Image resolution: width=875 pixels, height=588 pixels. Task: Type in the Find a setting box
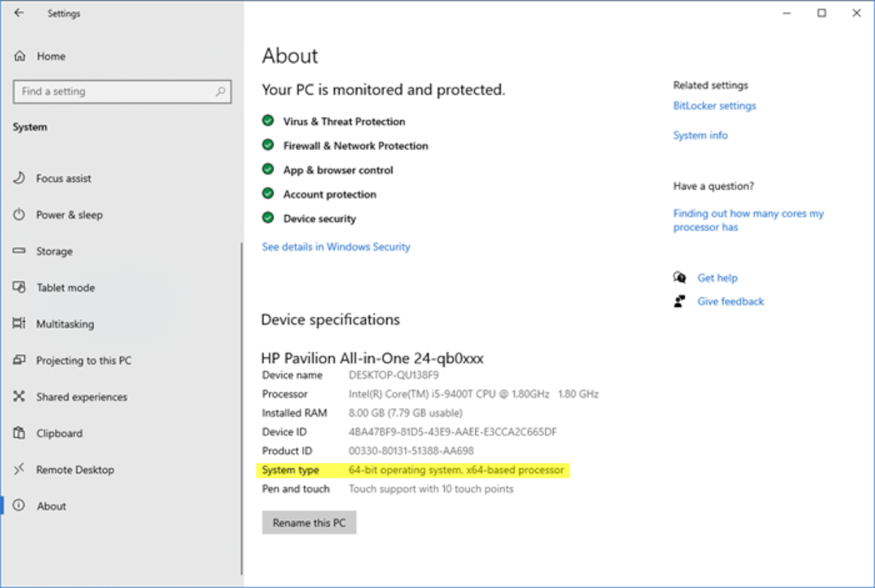tap(113, 92)
